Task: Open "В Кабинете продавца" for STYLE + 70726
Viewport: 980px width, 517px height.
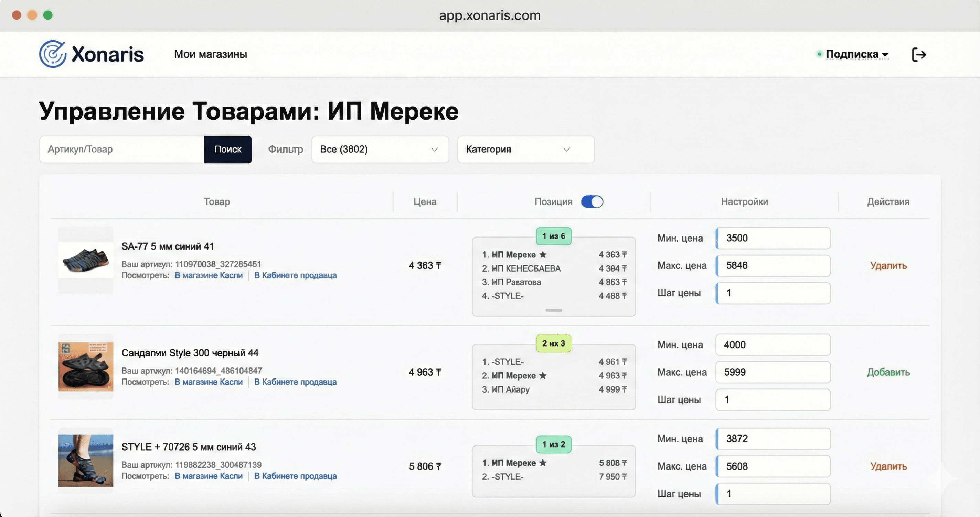Action: pyautogui.click(x=296, y=476)
